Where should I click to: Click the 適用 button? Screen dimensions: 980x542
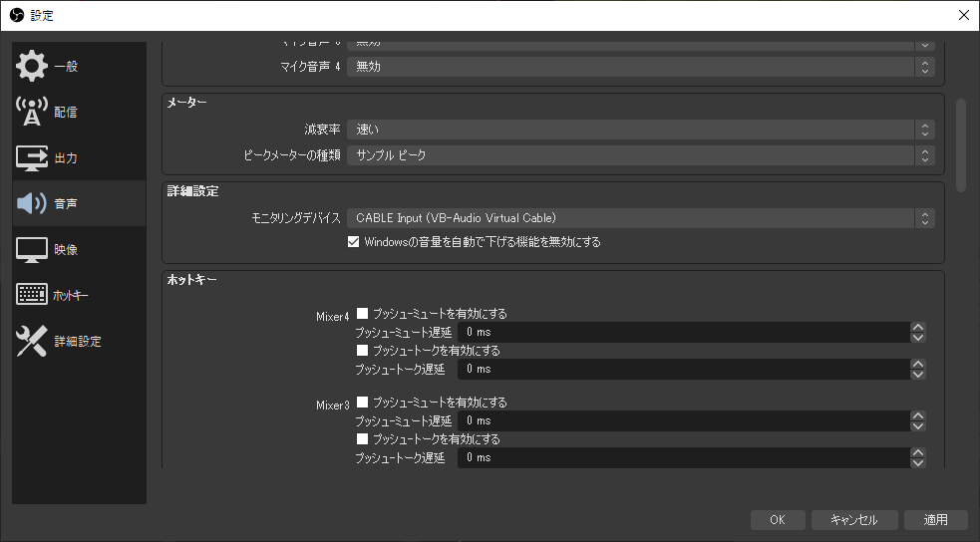click(935, 519)
